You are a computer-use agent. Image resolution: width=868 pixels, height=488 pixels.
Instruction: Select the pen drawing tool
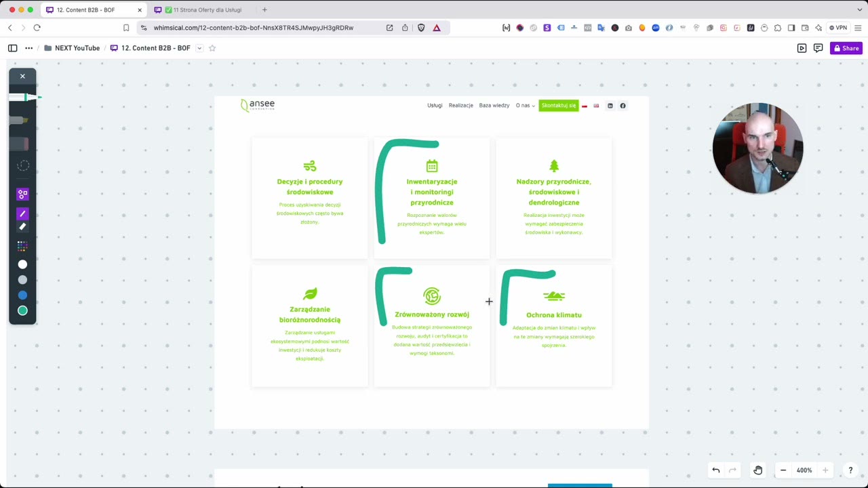[x=22, y=213]
